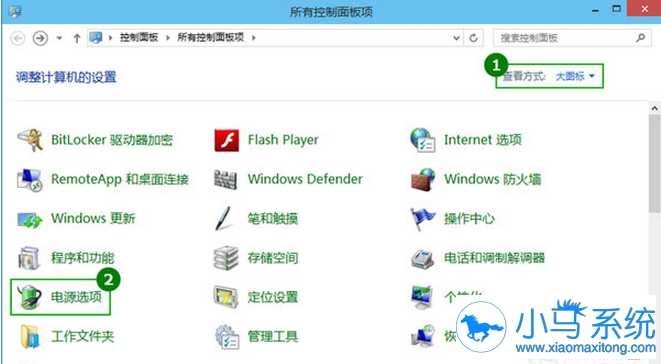Maximize the control panel window

616,9
